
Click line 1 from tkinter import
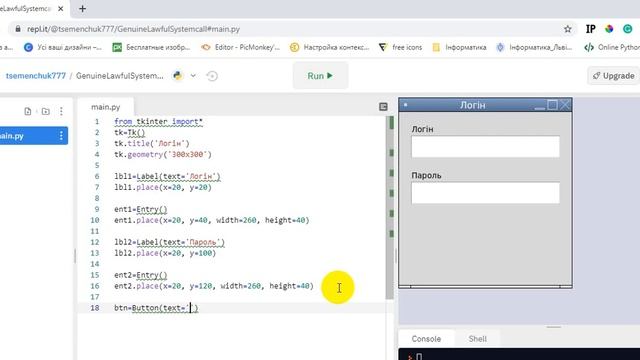(158, 122)
